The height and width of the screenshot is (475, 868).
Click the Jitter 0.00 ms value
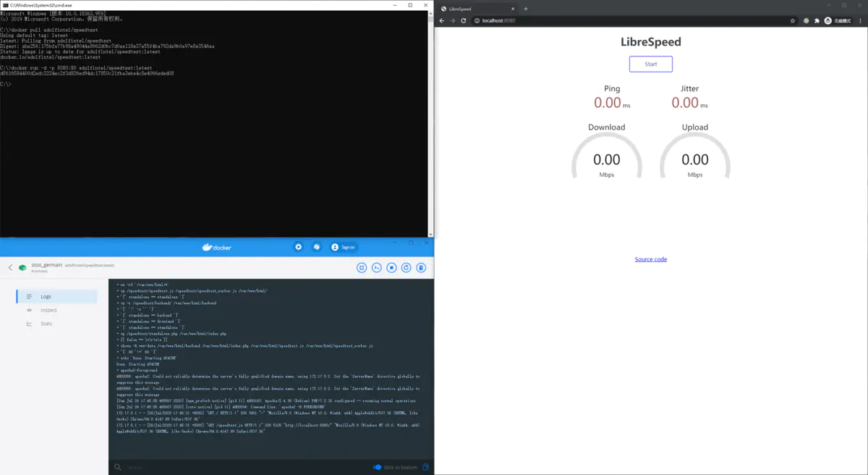(689, 103)
